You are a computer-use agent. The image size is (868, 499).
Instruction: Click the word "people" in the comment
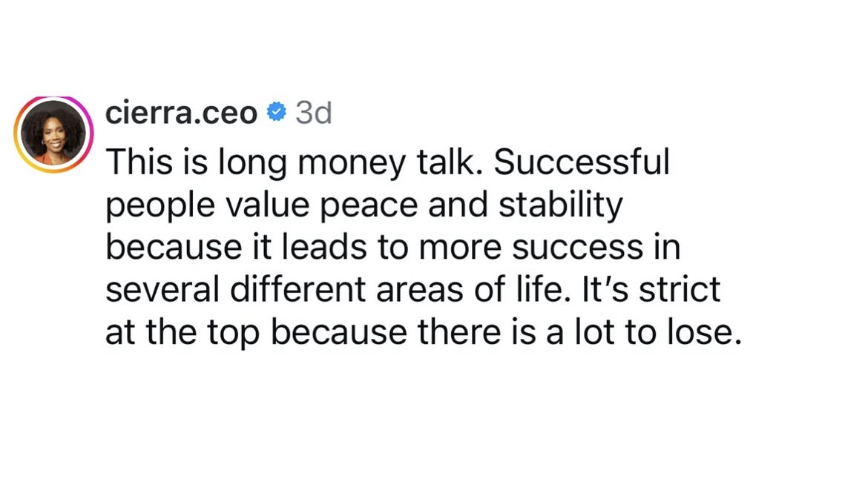(160, 207)
